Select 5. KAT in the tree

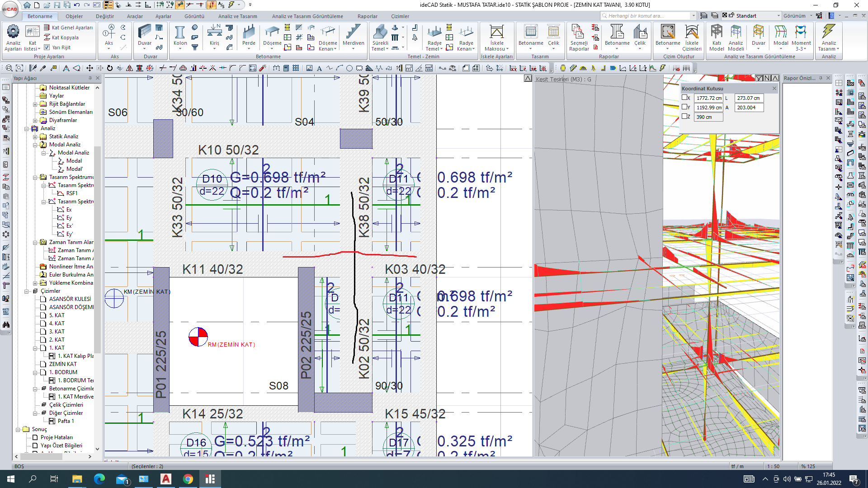coord(57,315)
